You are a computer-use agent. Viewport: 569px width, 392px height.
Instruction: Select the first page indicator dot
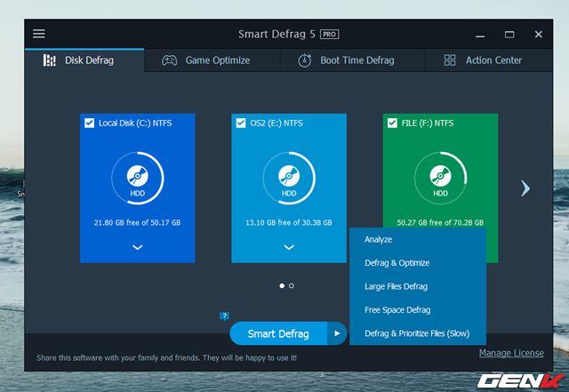(x=282, y=286)
